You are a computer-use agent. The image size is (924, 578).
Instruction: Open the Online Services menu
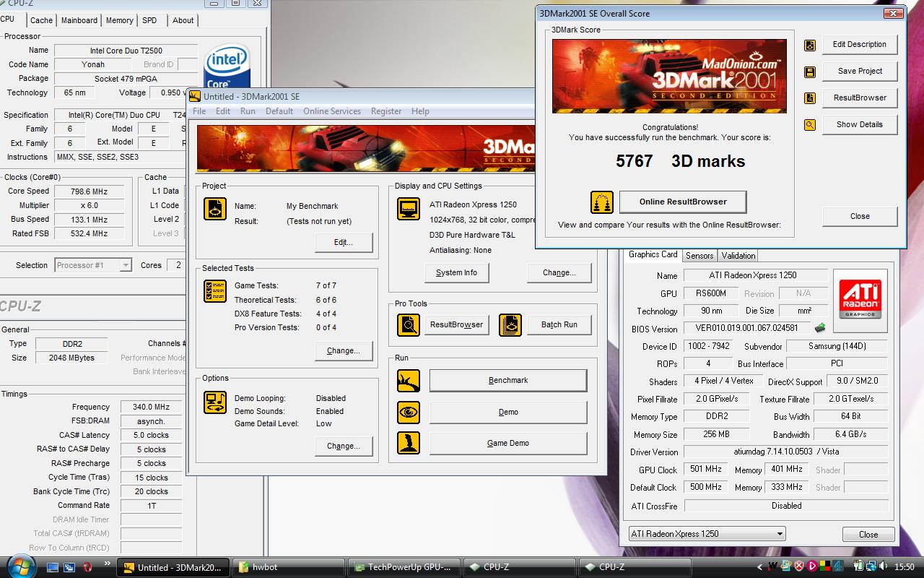(332, 111)
